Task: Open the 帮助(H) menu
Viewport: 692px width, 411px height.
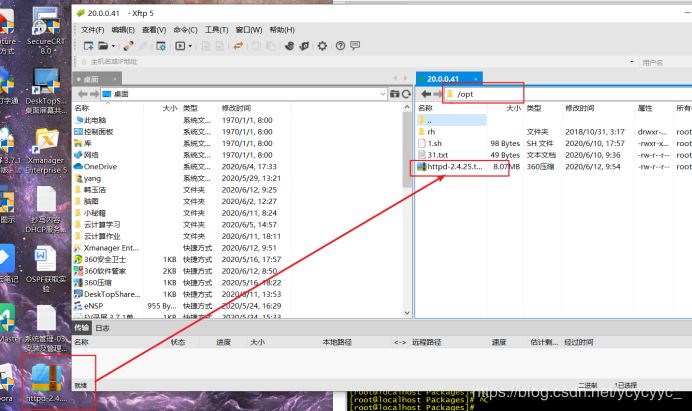Action: pyautogui.click(x=309, y=30)
